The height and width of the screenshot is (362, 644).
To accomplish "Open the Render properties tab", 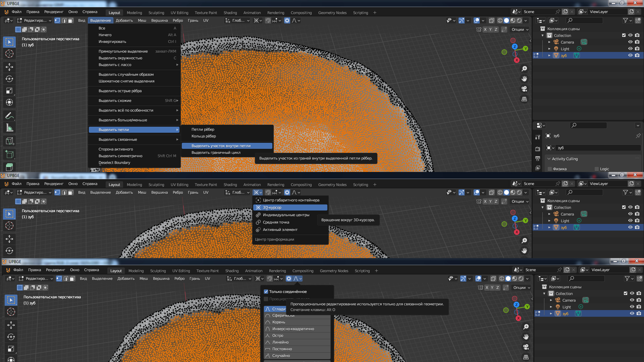I will [x=538, y=148].
